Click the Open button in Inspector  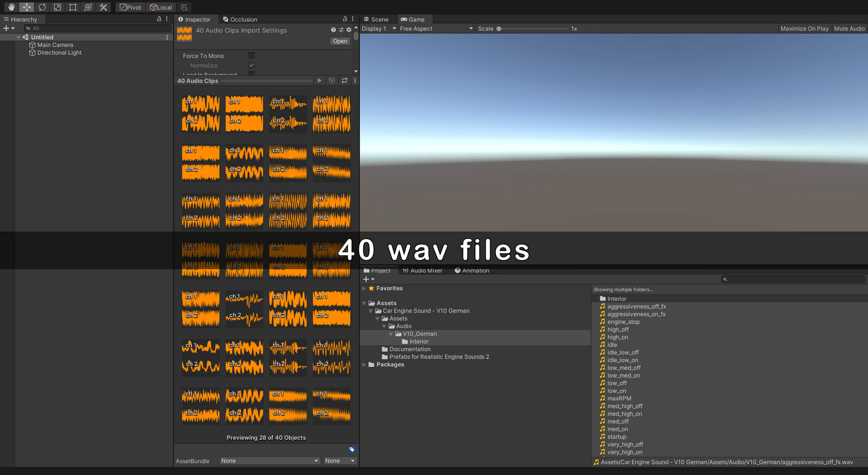[340, 41]
